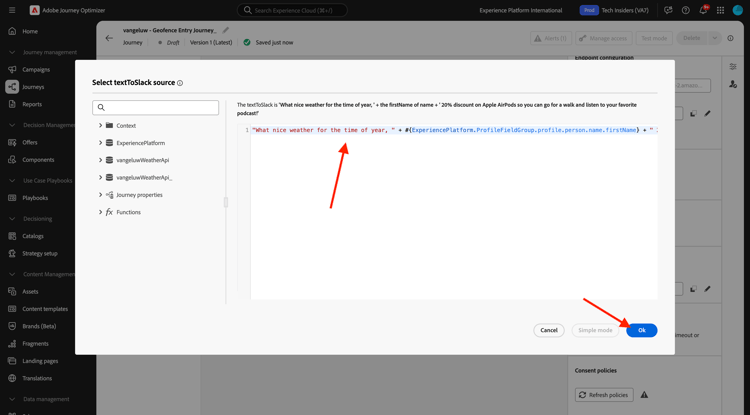Click the Brands (Beta) sidebar icon
The width and height of the screenshot is (750, 415).
[12, 326]
